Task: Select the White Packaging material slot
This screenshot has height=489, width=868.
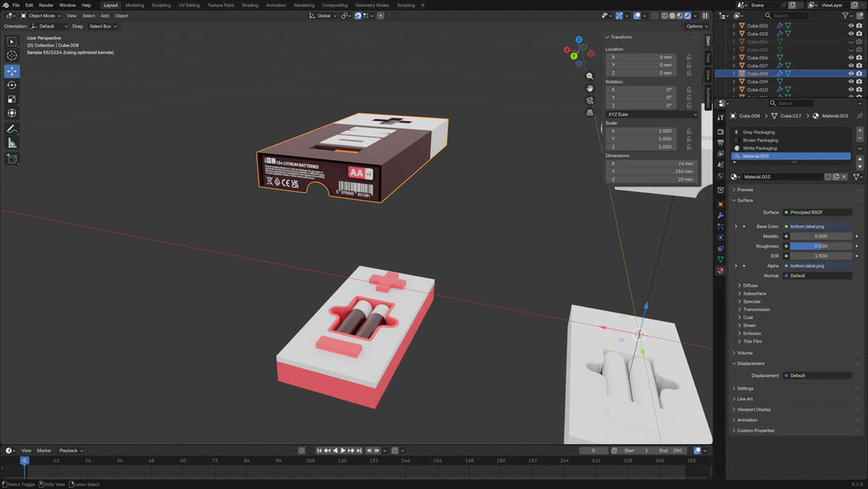Action: (760, 148)
